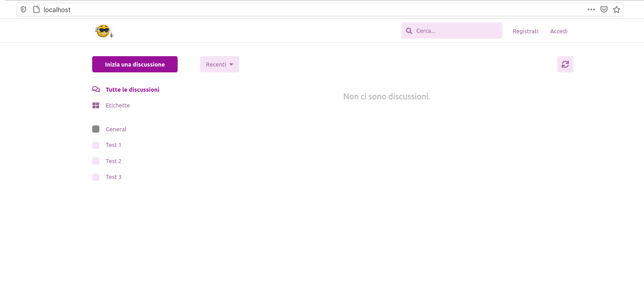Viewport: 644px width, 285px height.
Task: Click the page info icon before localhost
Action: click(x=36, y=9)
